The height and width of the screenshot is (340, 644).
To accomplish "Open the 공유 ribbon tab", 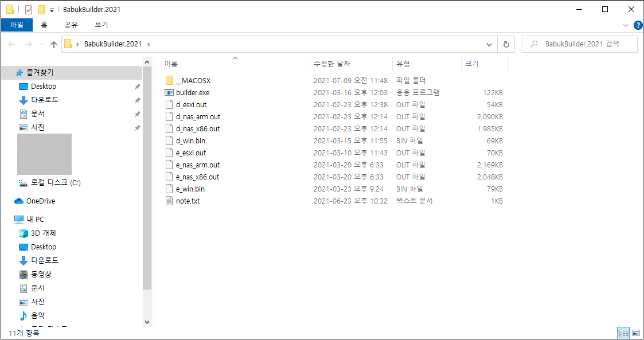I will coord(71,25).
